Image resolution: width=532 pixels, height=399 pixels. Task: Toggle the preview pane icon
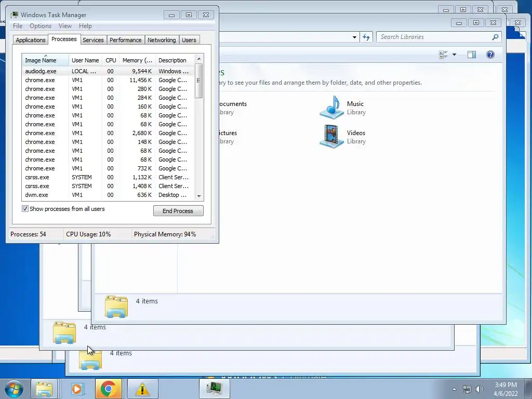coord(472,55)
